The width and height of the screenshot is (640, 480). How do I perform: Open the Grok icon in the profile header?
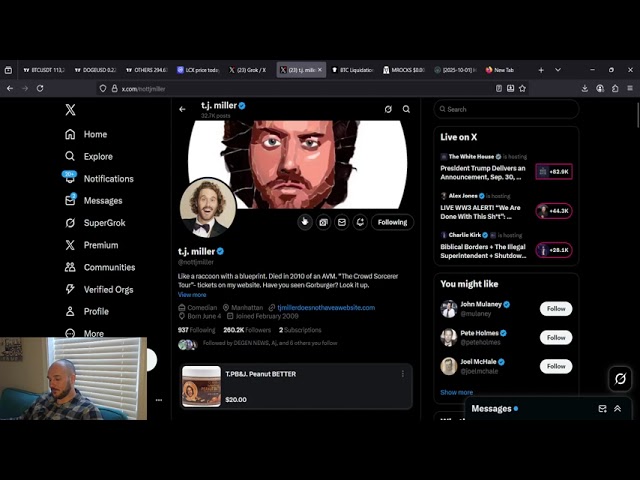tap(388, 109)
